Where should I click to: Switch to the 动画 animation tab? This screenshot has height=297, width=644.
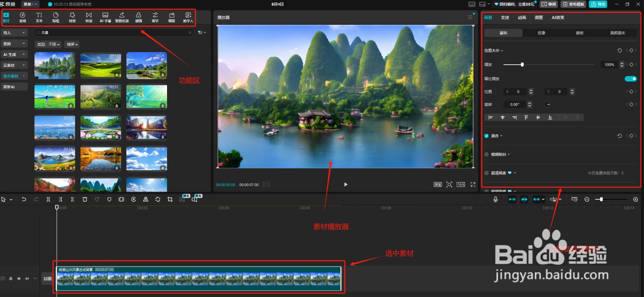(x=522, y=18)
